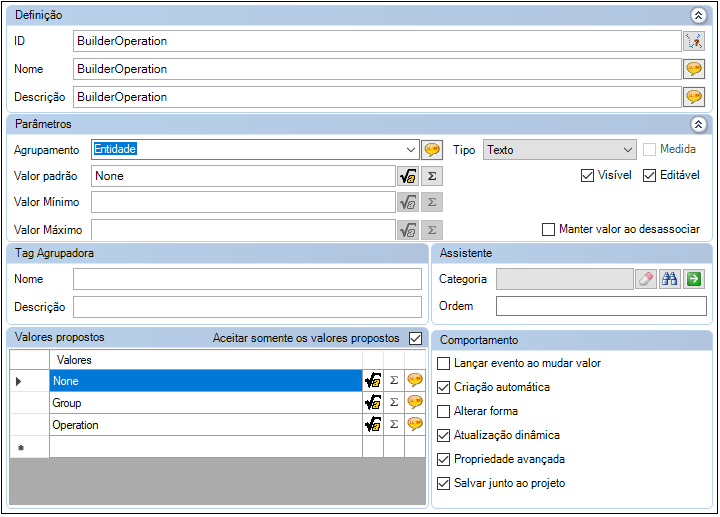The width and height of the screenshot is (720, 517).
Task: Click the Tag Agrupadora Nome field
Action: coord(248,279)
